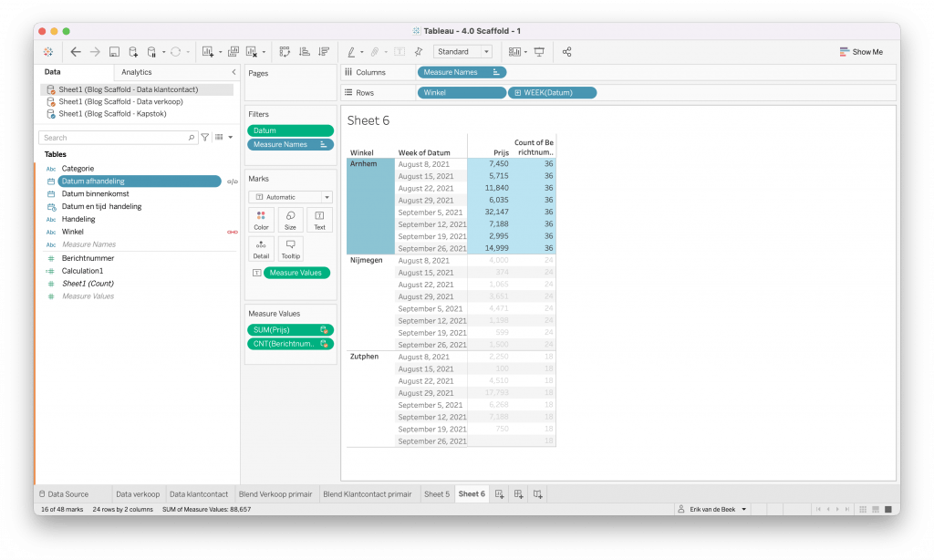
Task: Open the Presentation Mode icon
Action: (x=539, y=52)
